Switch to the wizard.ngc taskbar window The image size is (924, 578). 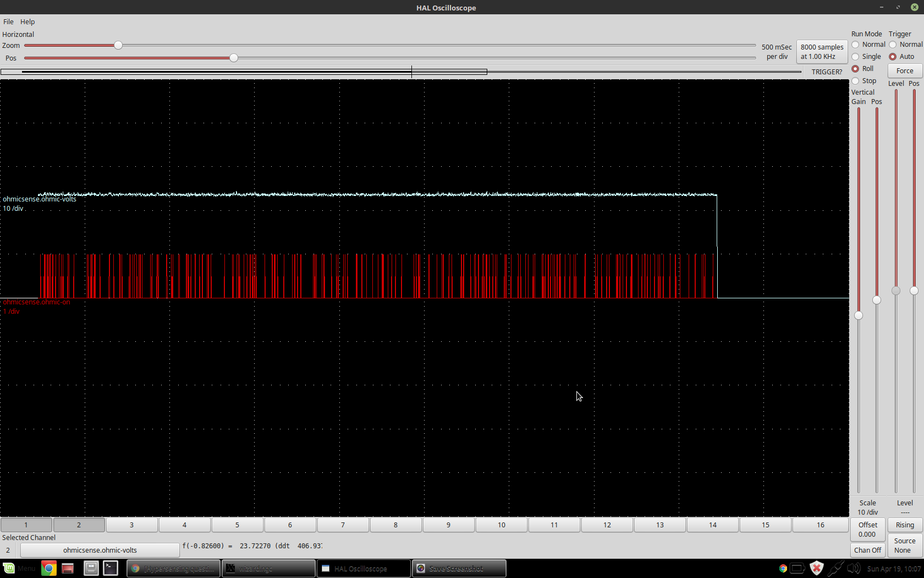(x=269, y=568)
